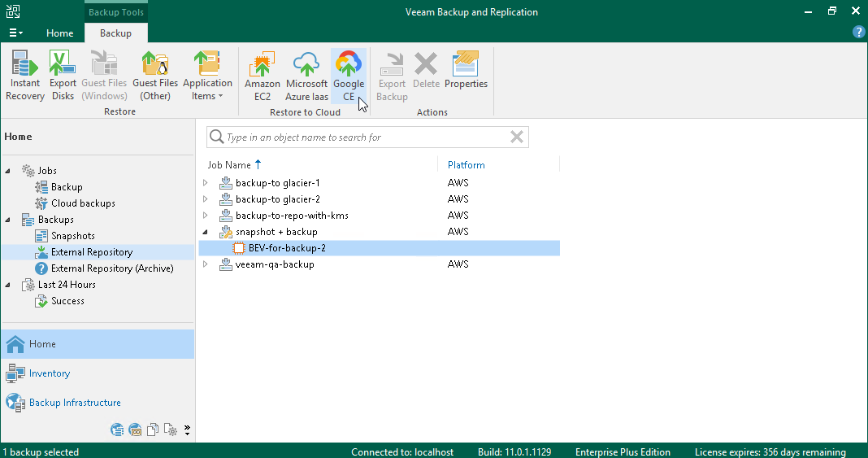
Task: Open Cloud backups under Jobs
Action: pyautogui.click(x=83, y=203)
